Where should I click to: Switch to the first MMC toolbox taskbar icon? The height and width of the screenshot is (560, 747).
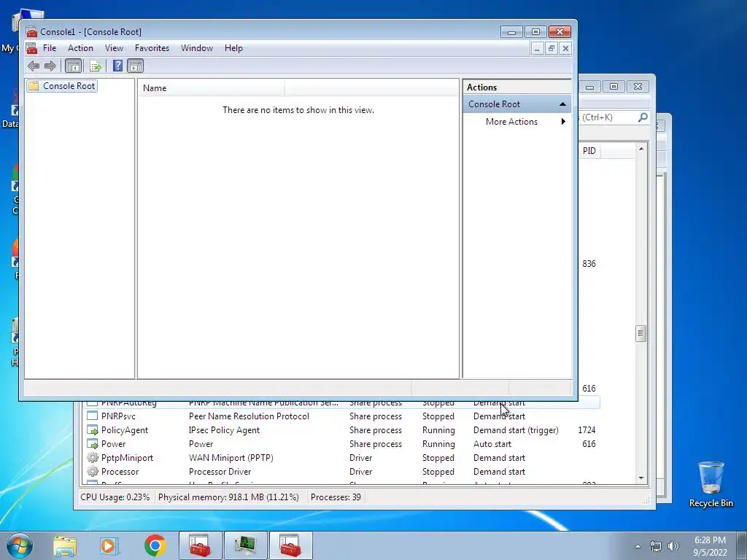(x=200, y=545)
